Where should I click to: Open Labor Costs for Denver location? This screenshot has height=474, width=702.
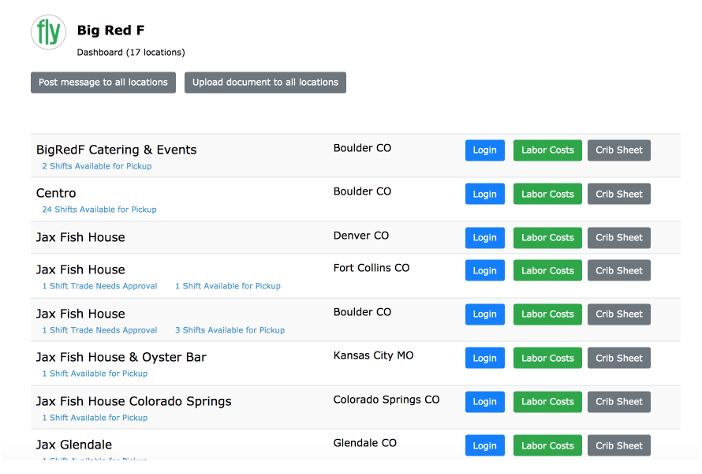pos(548,238)
